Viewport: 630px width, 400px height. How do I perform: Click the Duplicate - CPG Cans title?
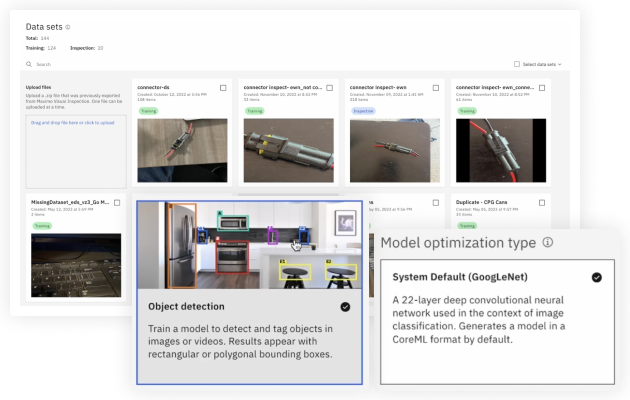pyautogui.click(x=481, y=202)
